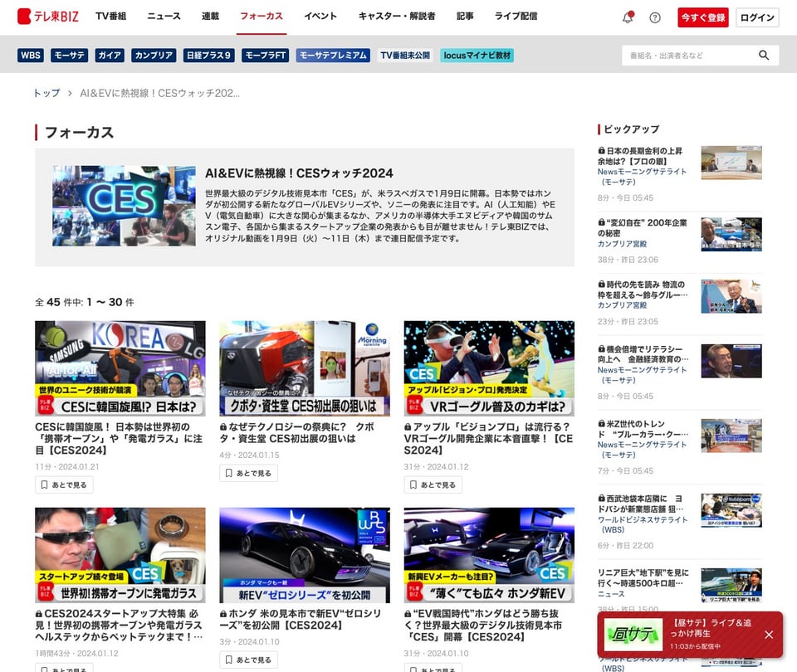Open the ニュース menu
The image size is (797, 672).
[164, 17]
